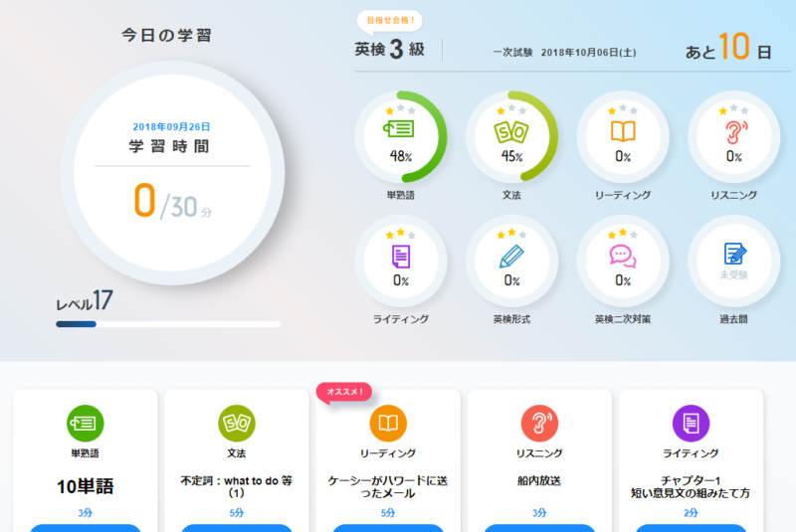Click the orange リーディング card icon

[x=388, y=423]
